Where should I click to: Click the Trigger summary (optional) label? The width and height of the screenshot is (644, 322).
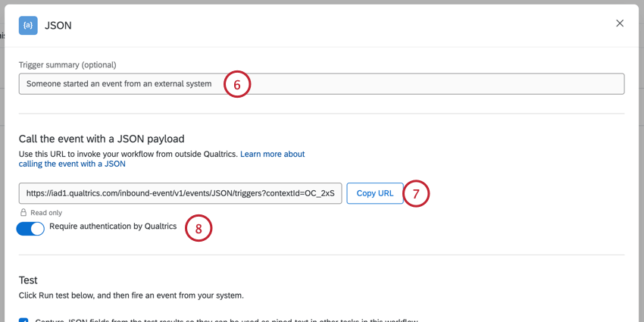(67, 65)
